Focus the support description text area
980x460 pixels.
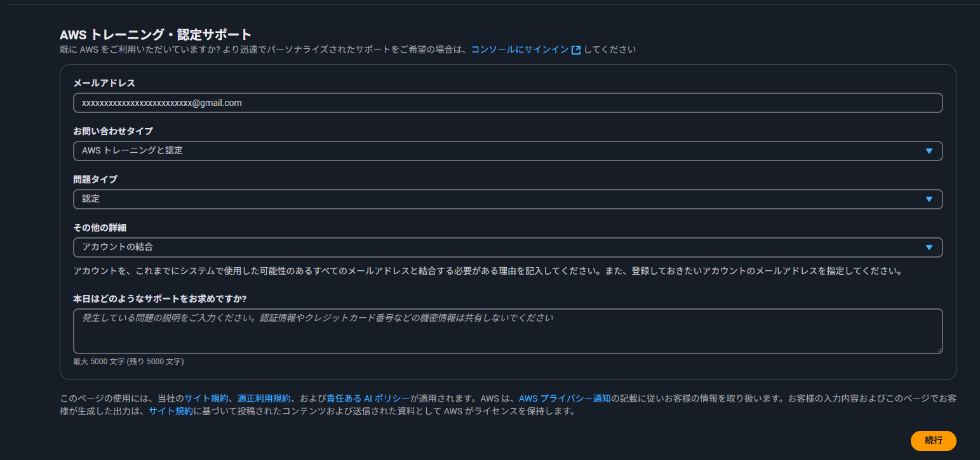point(507,330)
